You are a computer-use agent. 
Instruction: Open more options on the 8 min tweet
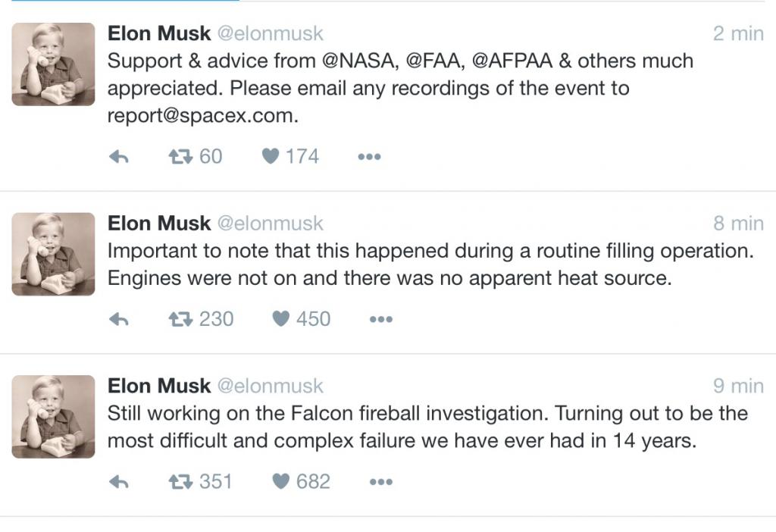[x=381, y=319]
